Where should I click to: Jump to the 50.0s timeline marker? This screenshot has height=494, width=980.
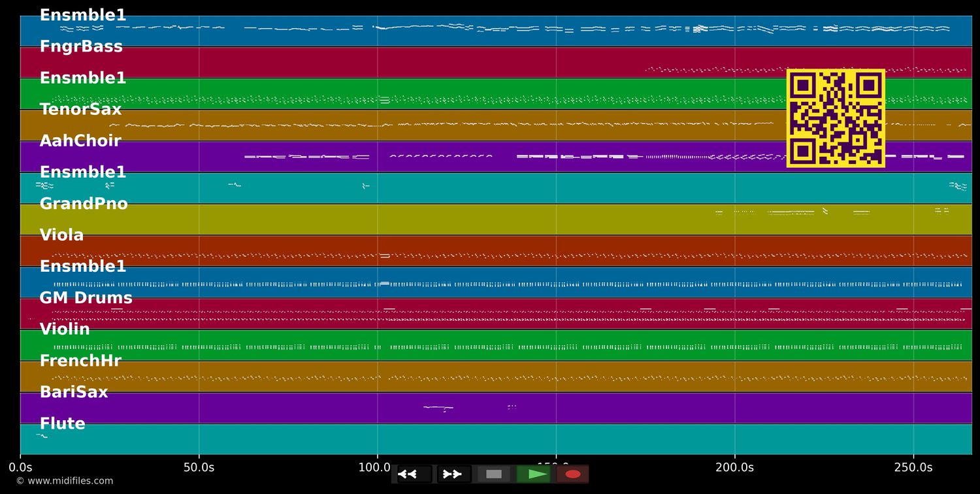coord(199,467)
